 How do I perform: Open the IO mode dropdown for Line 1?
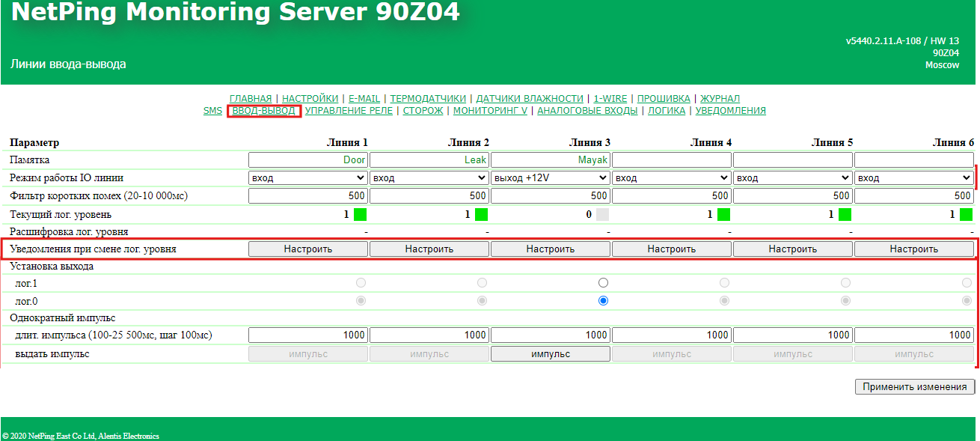307,178
